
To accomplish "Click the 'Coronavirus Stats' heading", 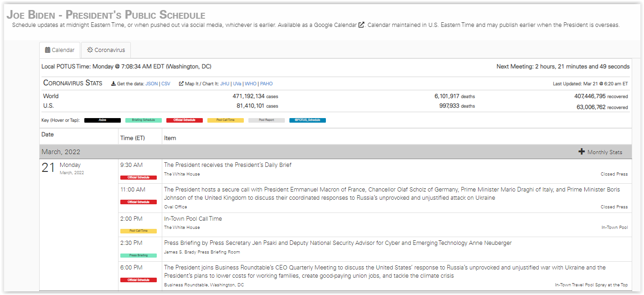I will coord(73,83).
